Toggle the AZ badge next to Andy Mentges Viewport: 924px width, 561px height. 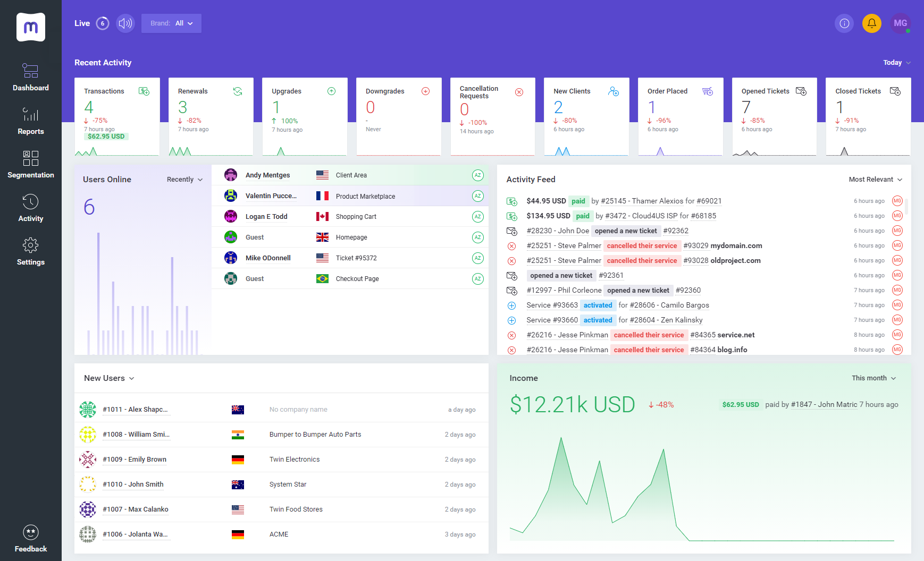point(478,175)
